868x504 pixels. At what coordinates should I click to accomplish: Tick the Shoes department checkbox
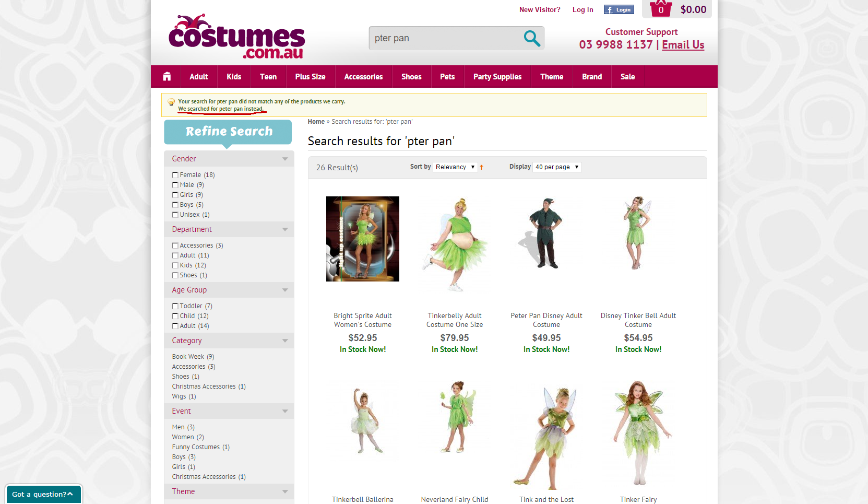(175, 275)
